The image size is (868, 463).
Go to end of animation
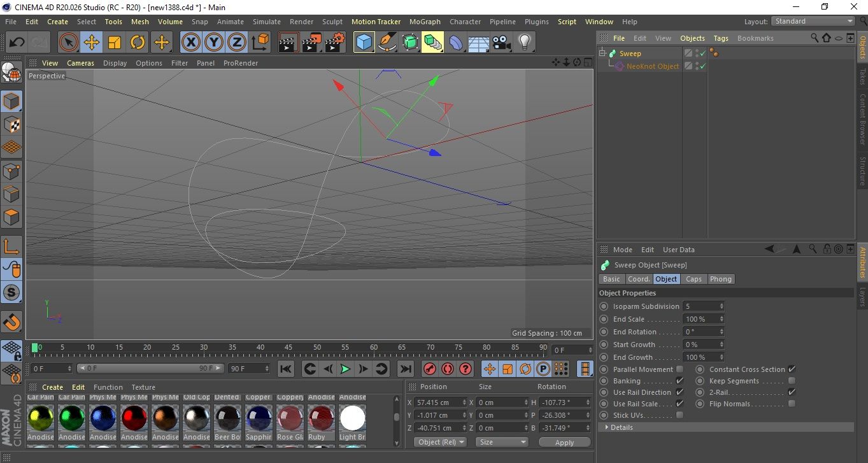pos(405,369)
